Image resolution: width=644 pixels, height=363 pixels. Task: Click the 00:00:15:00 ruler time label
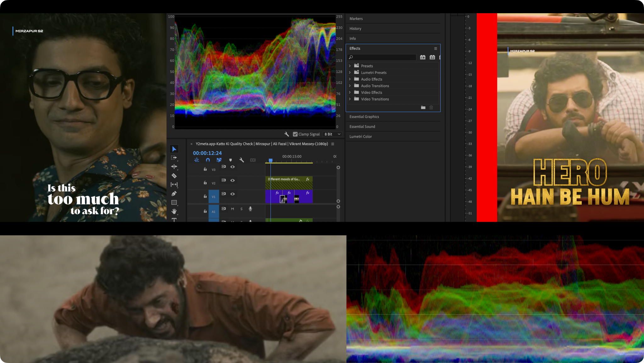click(x=291, y=156)
